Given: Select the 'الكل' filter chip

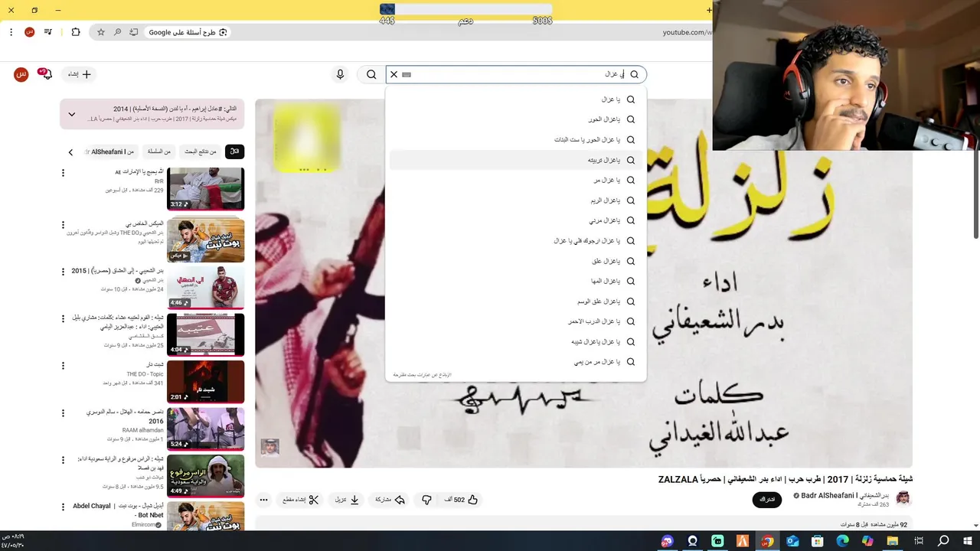Looking at the screenshot, I should pyautogui.click(x=234, y=152).
